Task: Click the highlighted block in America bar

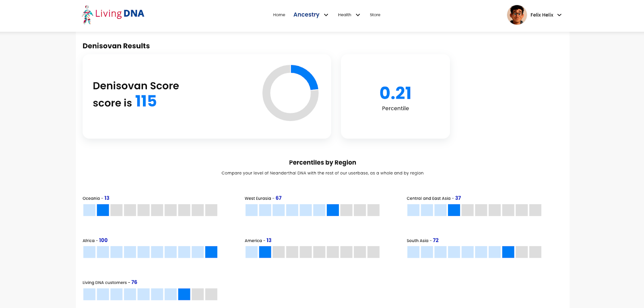Action: 265,252
